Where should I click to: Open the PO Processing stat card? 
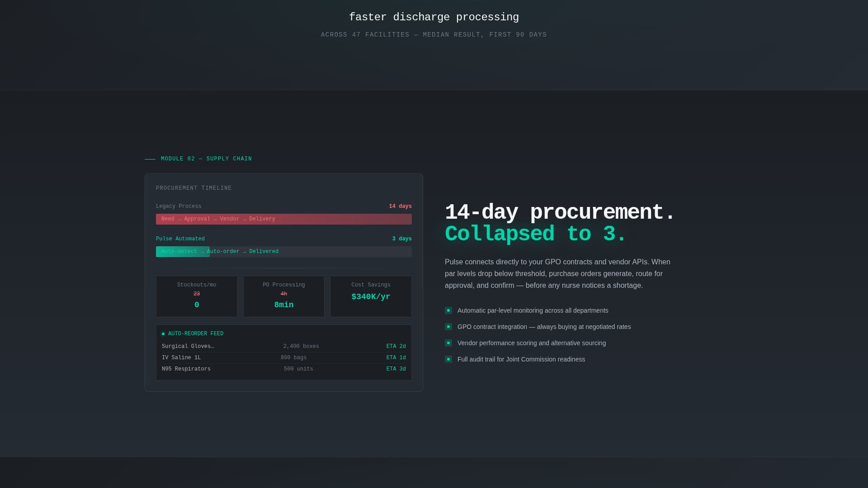click(x=284, y=296)
